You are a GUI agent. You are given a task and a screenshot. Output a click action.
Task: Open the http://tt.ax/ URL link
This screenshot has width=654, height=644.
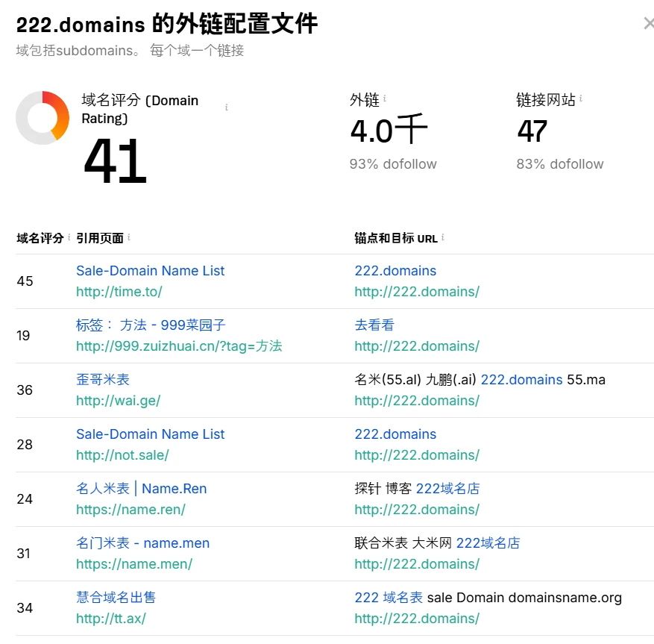point(110,619)
